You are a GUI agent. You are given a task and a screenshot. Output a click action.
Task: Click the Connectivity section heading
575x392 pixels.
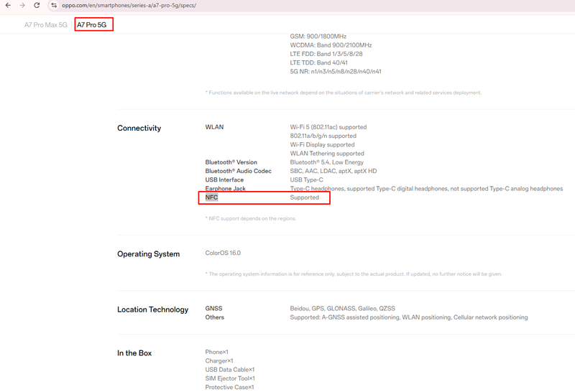tap(139, 129)
